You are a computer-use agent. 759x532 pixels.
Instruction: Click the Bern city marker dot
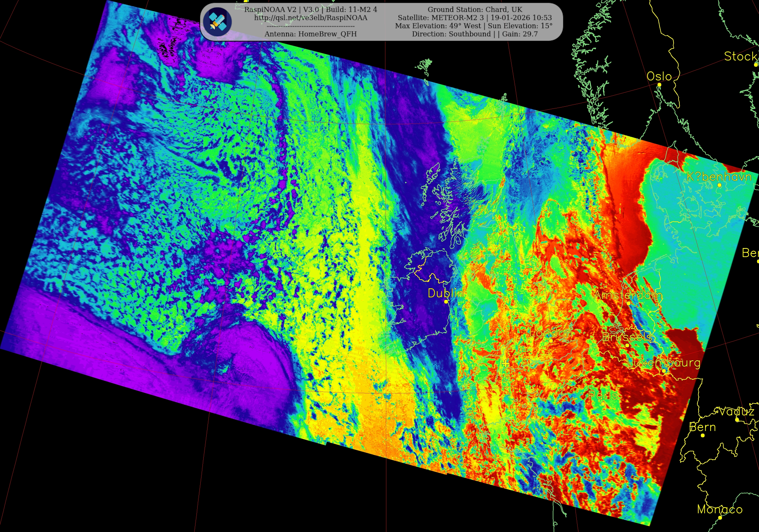[x=702, y=436]
